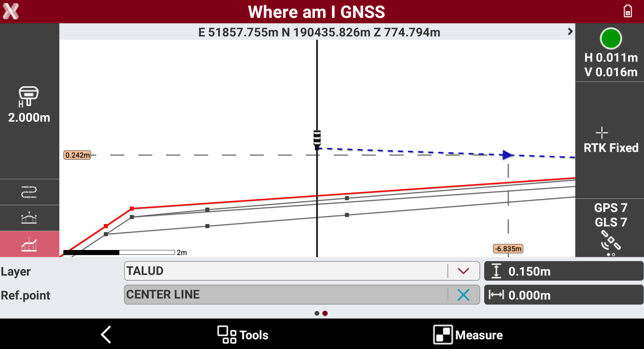Edit the vertical offset 0.150m value
The image size is (644, 349).
[x=564, y=271]
